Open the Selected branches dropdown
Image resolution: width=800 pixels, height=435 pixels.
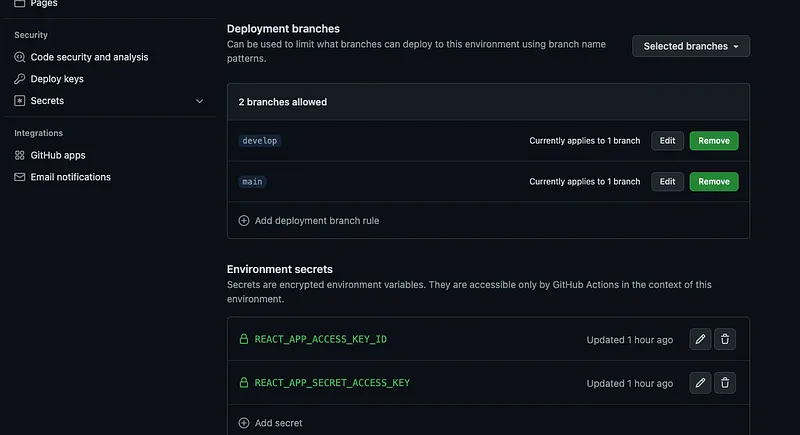tap(691, 46)
